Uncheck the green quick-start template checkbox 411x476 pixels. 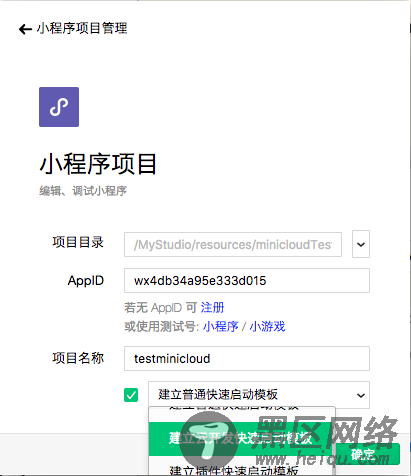(131, 395)
